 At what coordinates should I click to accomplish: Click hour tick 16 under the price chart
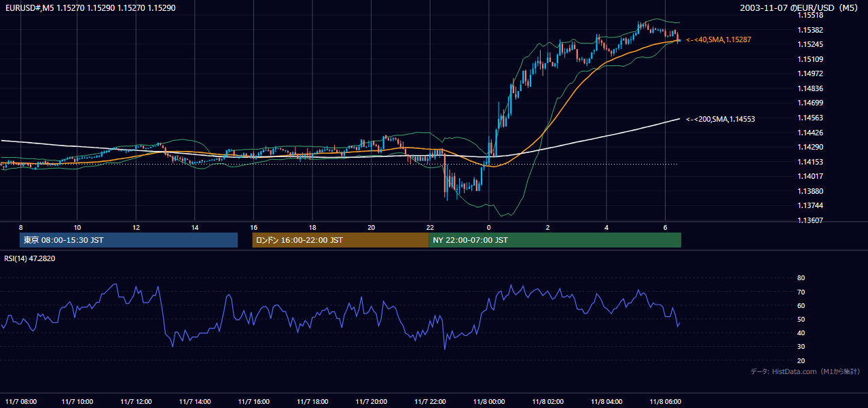pos(253,227)
